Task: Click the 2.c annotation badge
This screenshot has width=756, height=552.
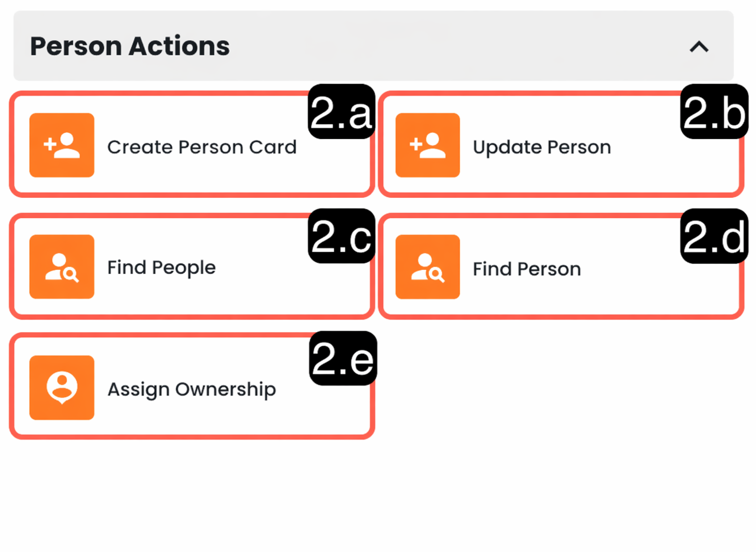Action: coord(341,236)
